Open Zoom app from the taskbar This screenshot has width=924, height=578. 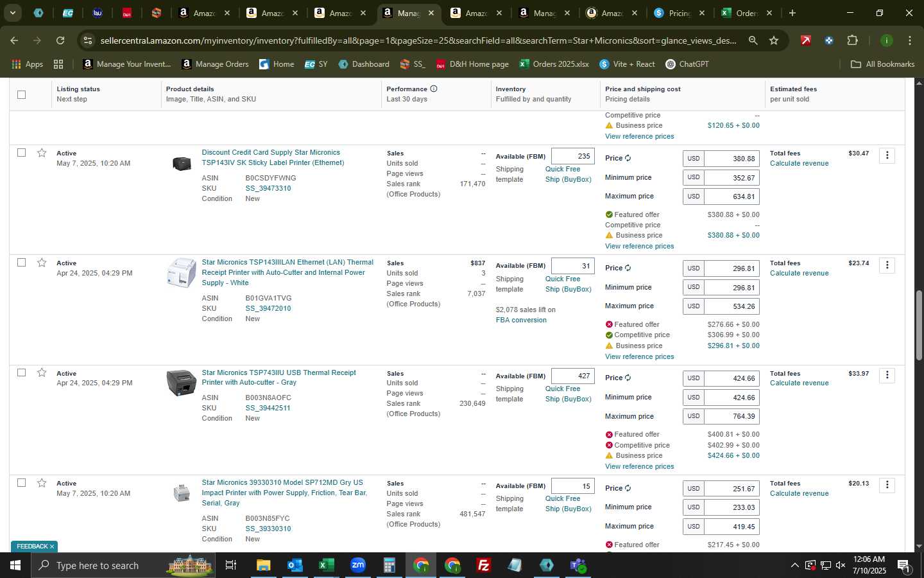point(357,565)
